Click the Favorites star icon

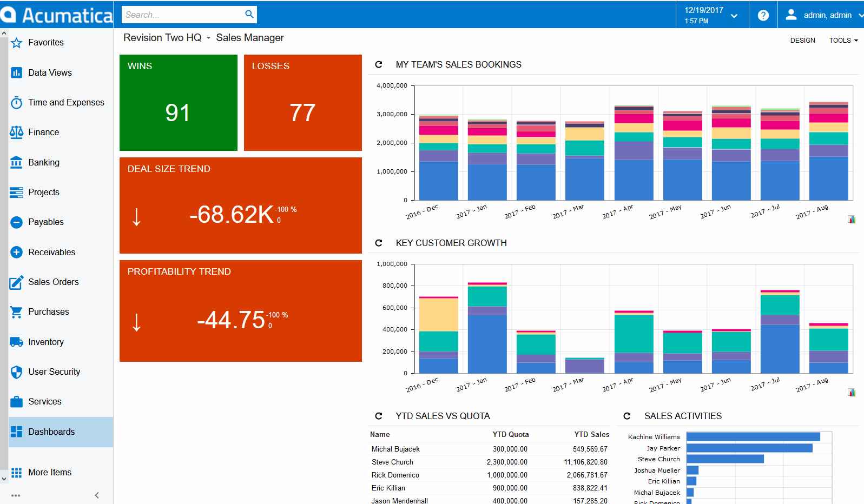(17, 43)
